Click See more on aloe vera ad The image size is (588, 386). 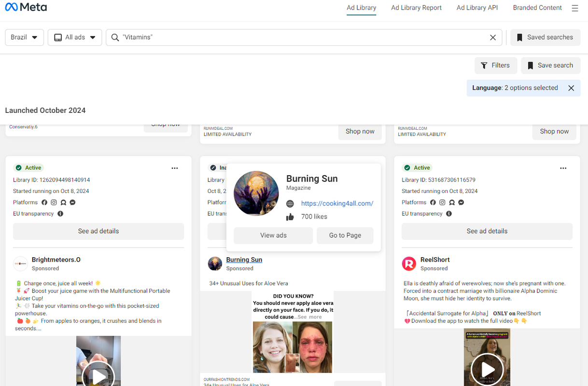tap(309, 317)
